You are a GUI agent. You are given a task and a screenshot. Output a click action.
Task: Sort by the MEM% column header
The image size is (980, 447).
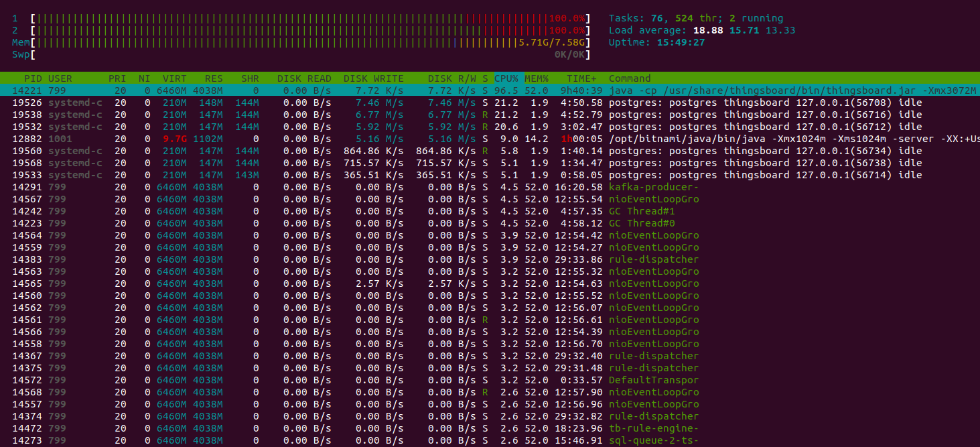537,78
